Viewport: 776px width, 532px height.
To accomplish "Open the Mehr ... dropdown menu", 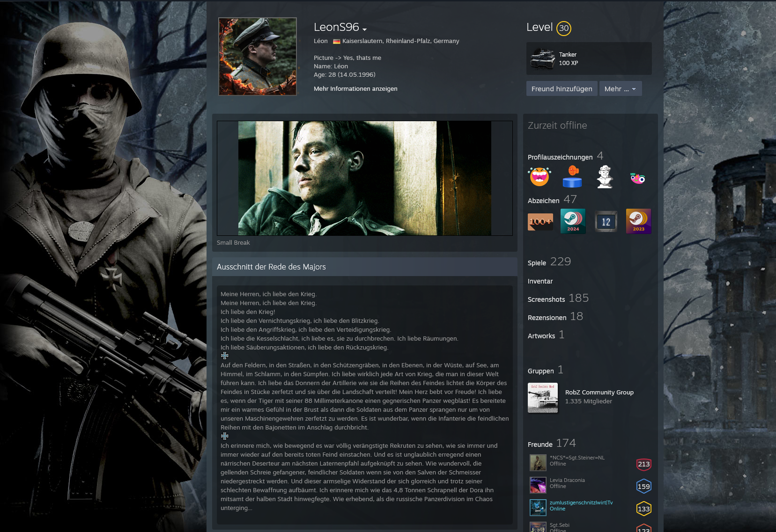I will (x=620, y=89).
